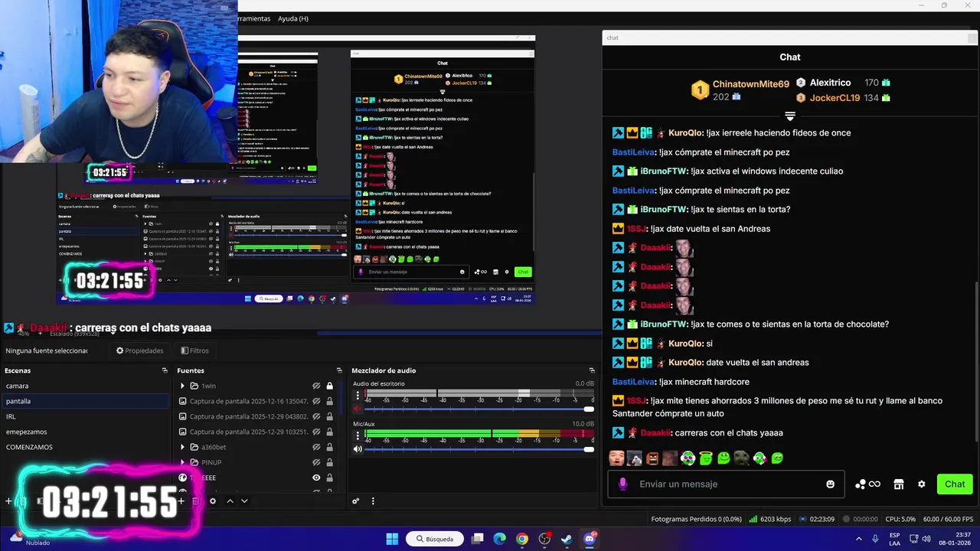This screenshot has width=980, height=551.
Task: Expand the a360bet source group
Action: (x=182, y=447)
